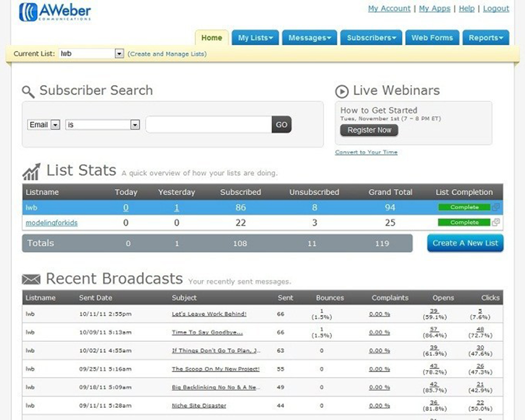The width and height of the screenshot is (525, 420).
Task: Open lwb list completion popup icon
Action: (496, 207)
